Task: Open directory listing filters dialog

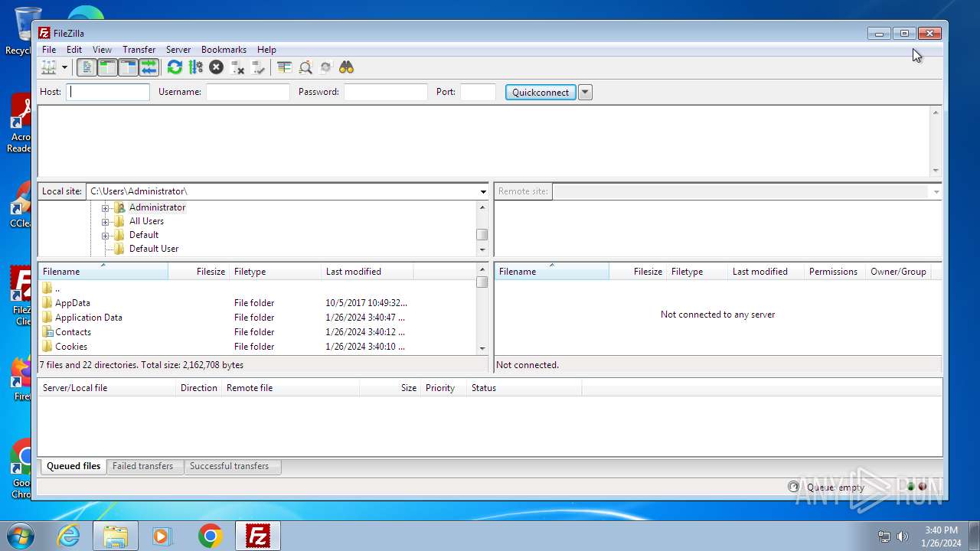Action: click(x=285, y=67)
